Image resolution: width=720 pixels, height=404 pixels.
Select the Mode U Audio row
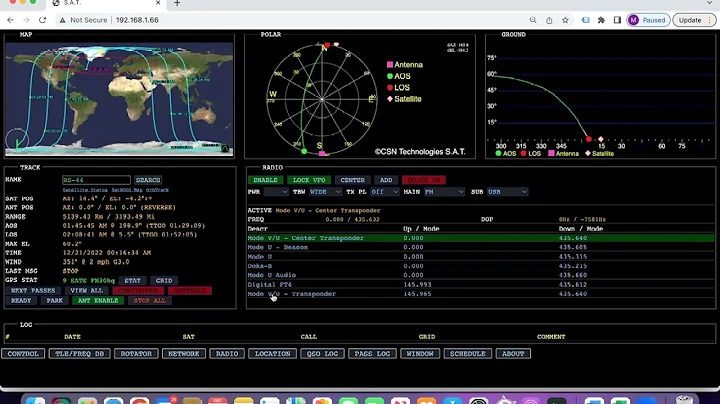coord(481,275)
